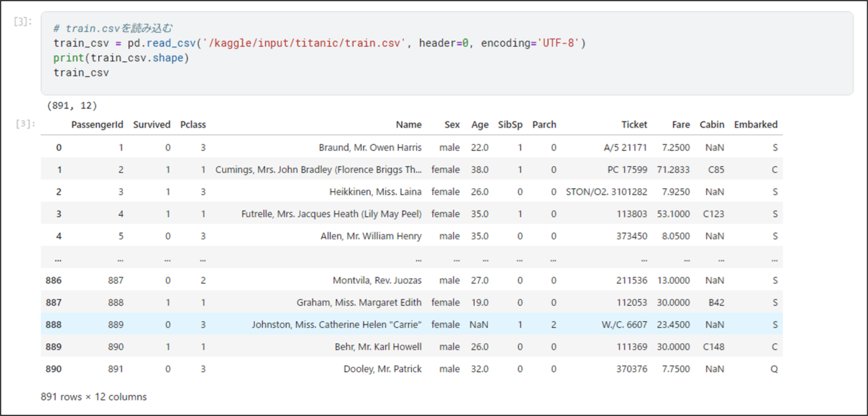
Task: Select fare value 23.4500
Action: 674,325
